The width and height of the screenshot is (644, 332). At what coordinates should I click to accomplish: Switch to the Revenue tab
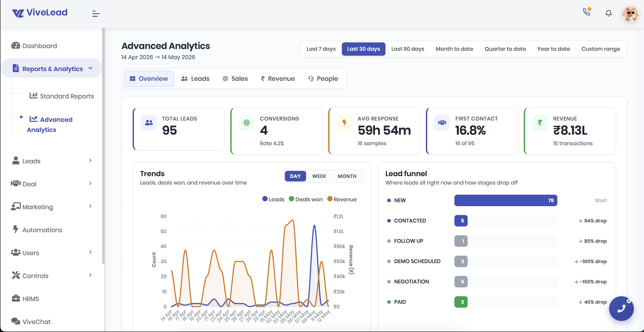[x=278, y=79]
